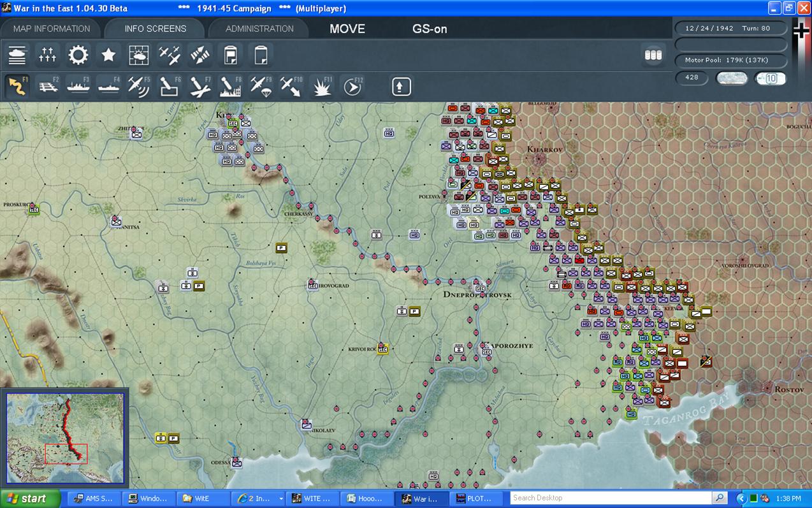Click the reinforcement arrows icon
Screen dimensions: 812x508
pos(200,55)
